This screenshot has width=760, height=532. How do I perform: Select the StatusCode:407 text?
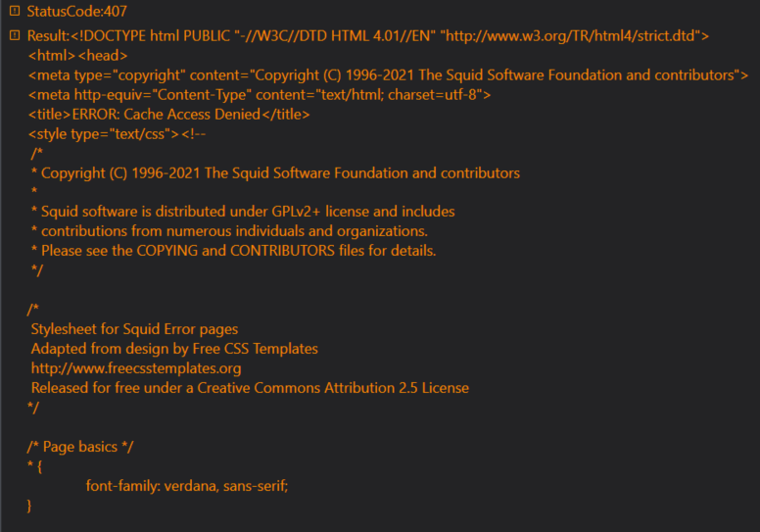[76, 11]
